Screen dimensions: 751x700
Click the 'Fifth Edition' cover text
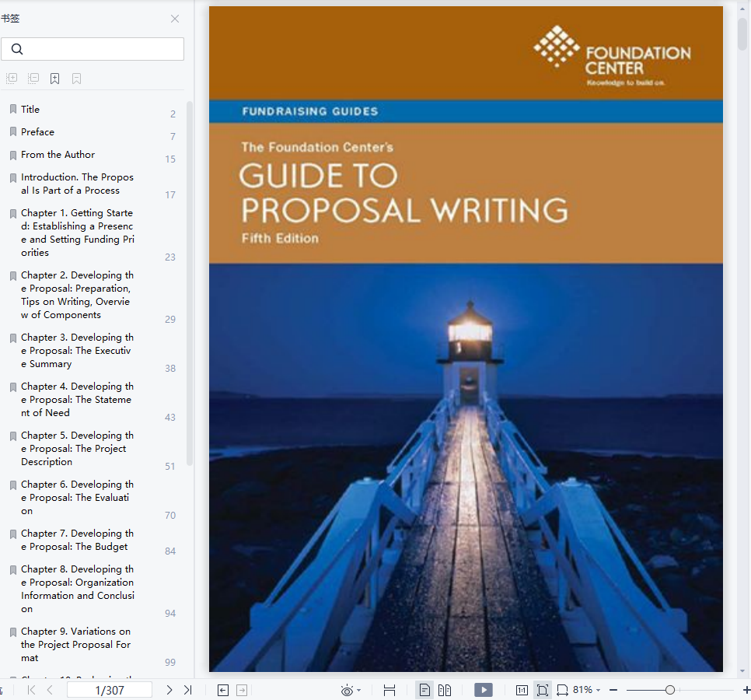(280, 239)
